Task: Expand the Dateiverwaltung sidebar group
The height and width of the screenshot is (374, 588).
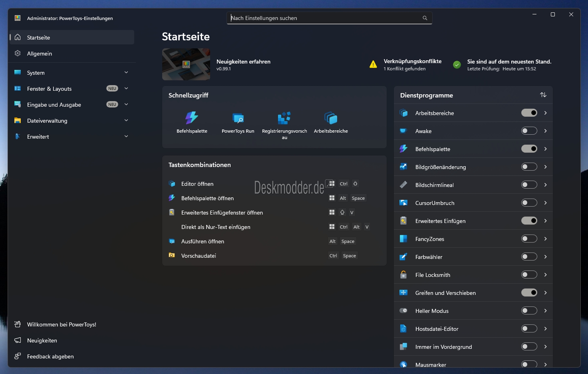Action: 126,121
